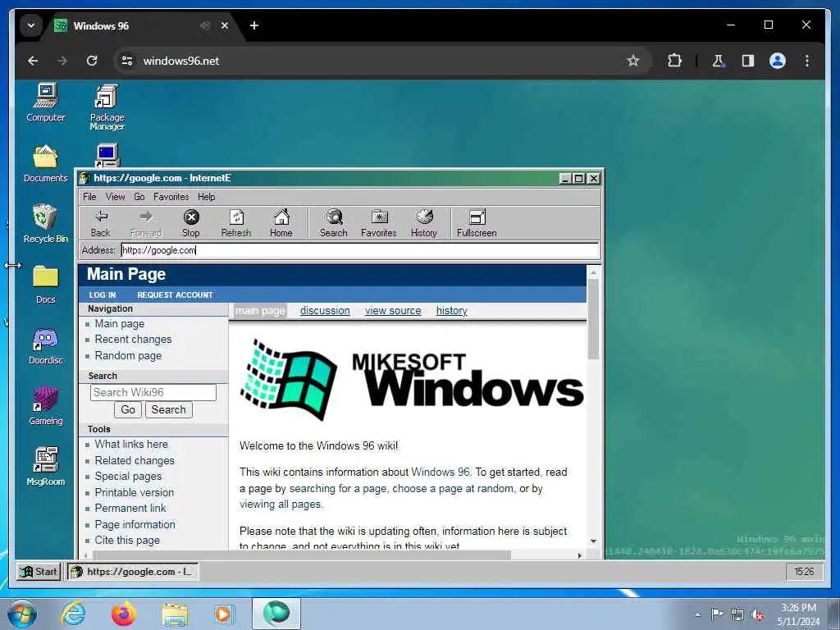Refresh the page in InternetE
The image size is (840, 630).
click(x=236, y=223)
